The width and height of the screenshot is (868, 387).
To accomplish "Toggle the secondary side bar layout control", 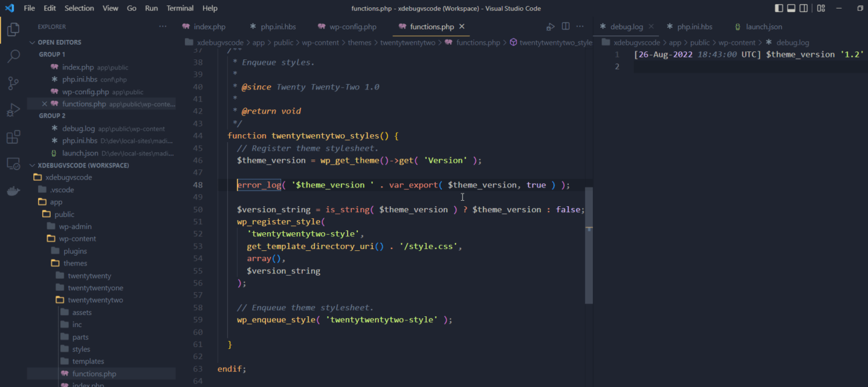I will [x=803, y=7].
